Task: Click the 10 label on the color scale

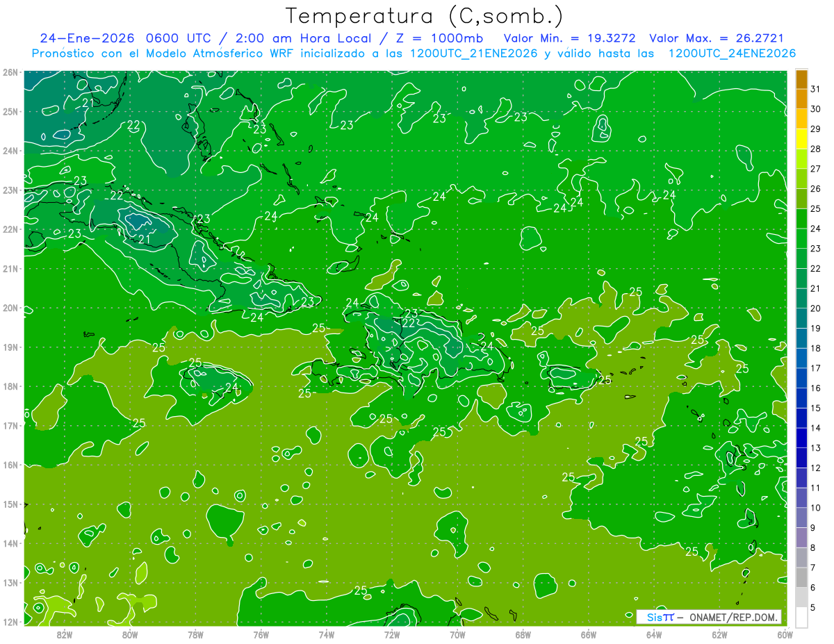Action: (815, 508)
